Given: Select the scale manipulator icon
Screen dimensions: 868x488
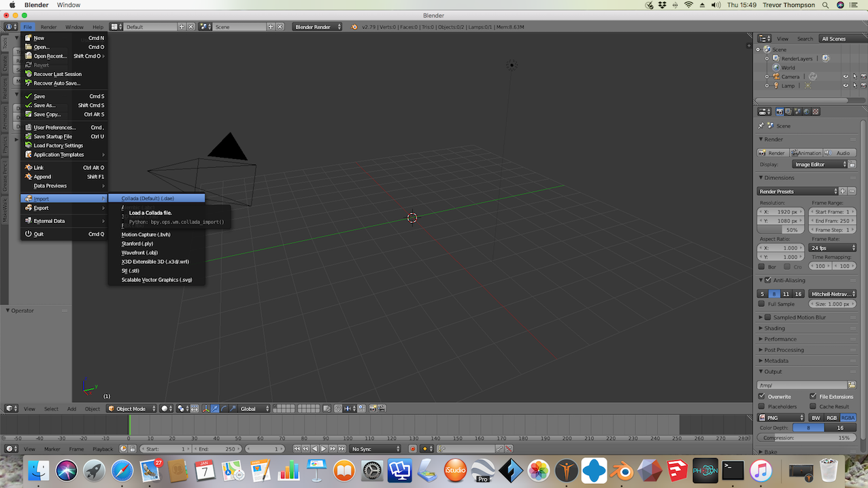Looking at the screenshot, I should tap(233, 408).
